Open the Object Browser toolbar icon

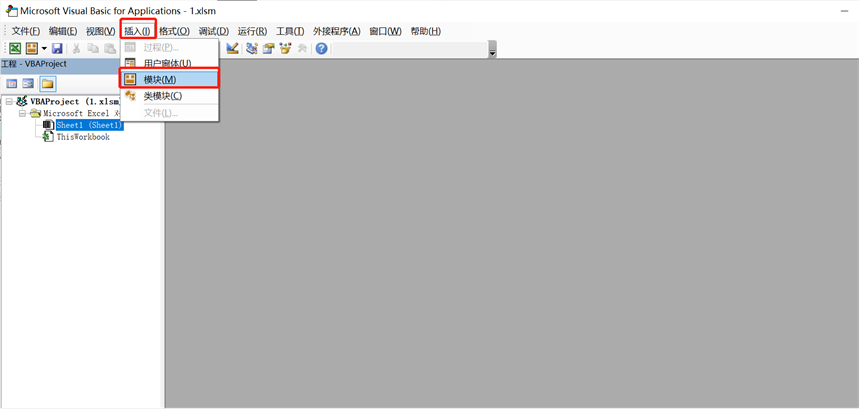pos(285,48)
